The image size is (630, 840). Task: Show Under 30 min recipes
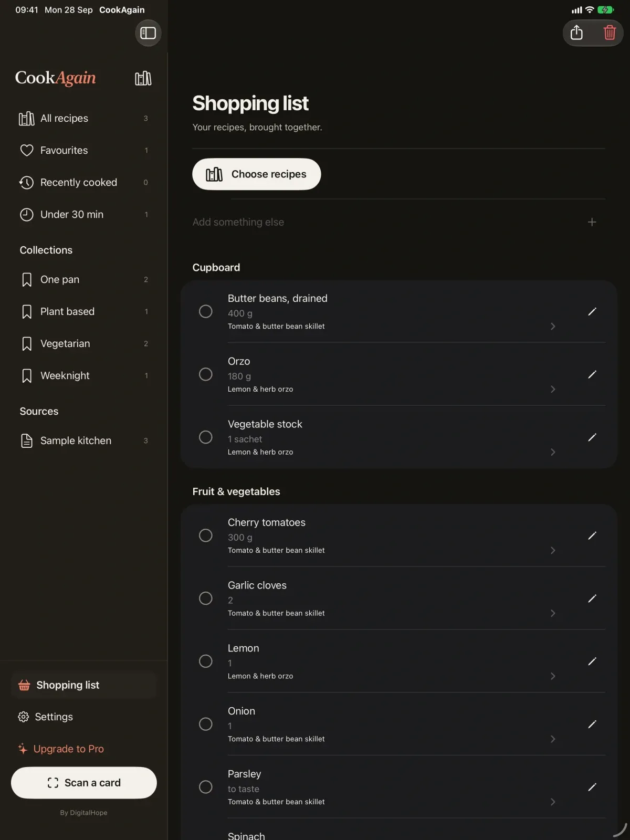84,215
